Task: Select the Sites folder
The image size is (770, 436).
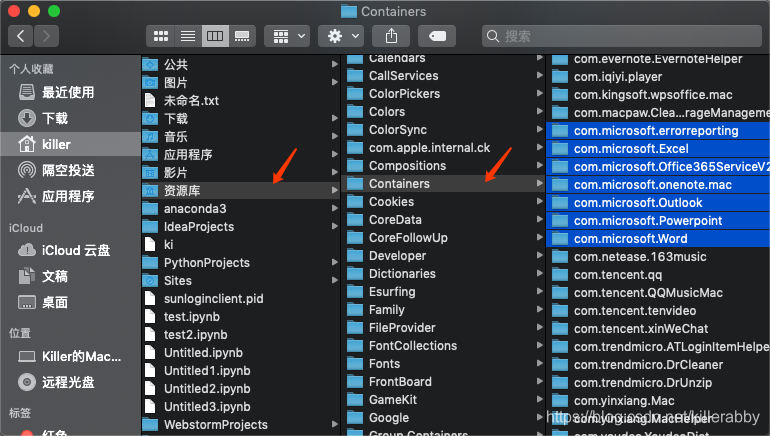Action: tap(241, 280)
